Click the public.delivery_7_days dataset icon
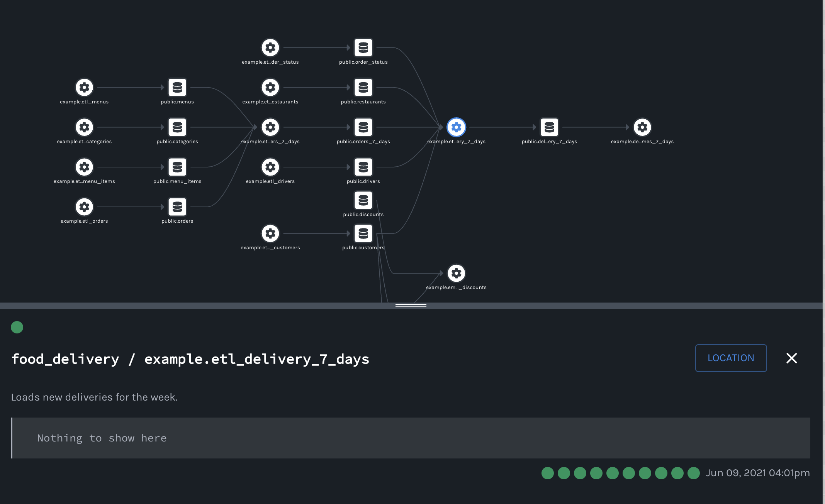 tap(549, 127)
